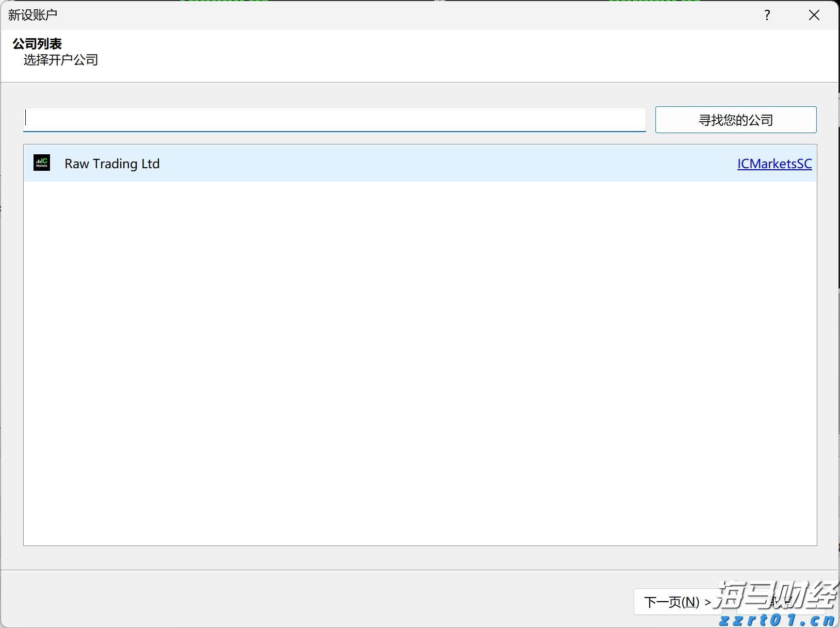
Task: Go to next page with 下一页(N)
Action: (x=676, y=602)
